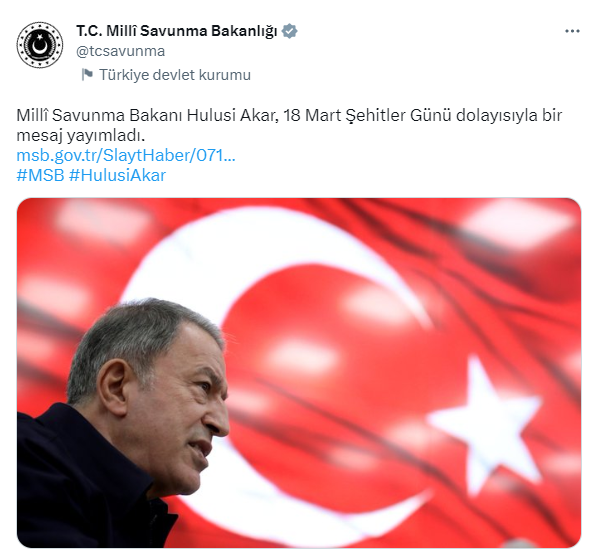Select the #MSB hashtag
Viewport: 594px width, 556px height.
[40, 175]
